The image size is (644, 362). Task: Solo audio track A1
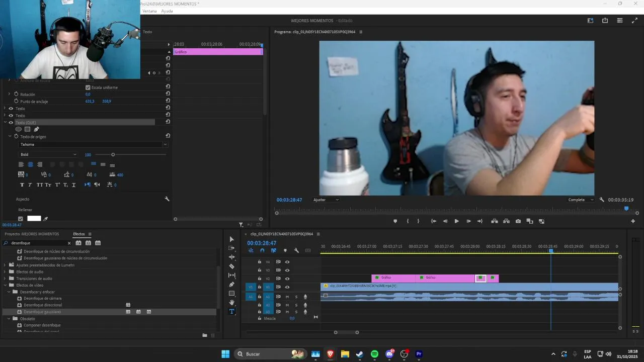click(x=296, y=297)
